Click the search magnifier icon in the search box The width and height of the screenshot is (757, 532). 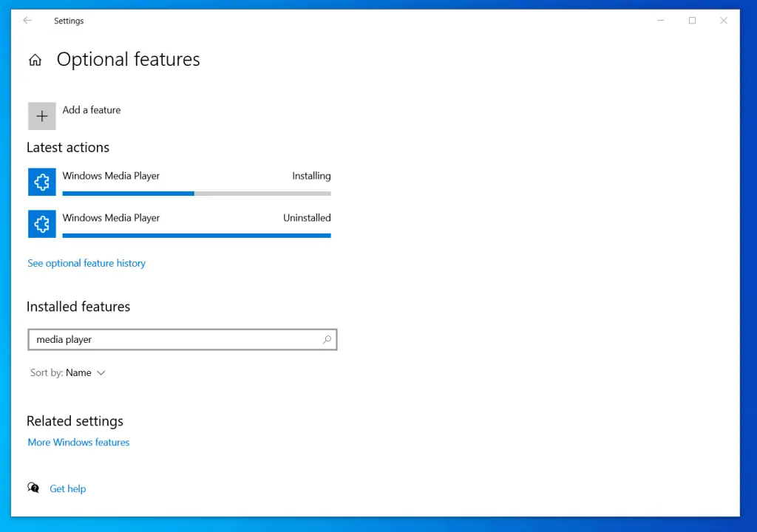(326, 339)
